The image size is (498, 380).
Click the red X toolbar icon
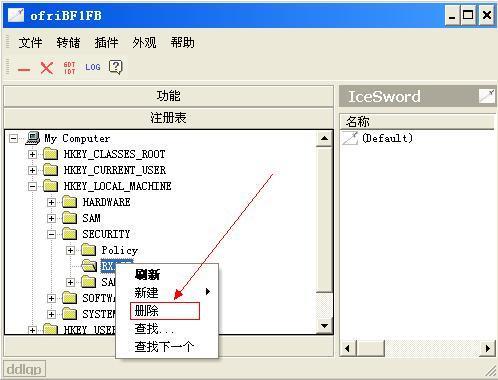tap(47, 68)
